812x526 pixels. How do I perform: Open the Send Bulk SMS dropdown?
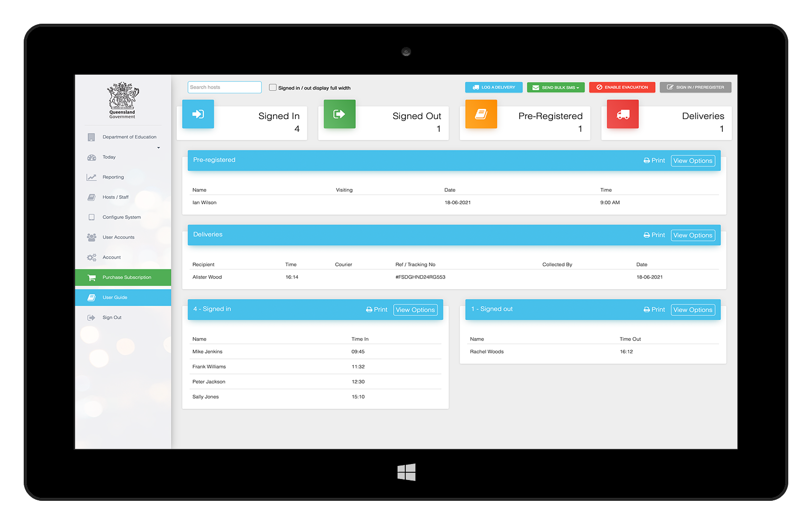[x=555, y=87]
